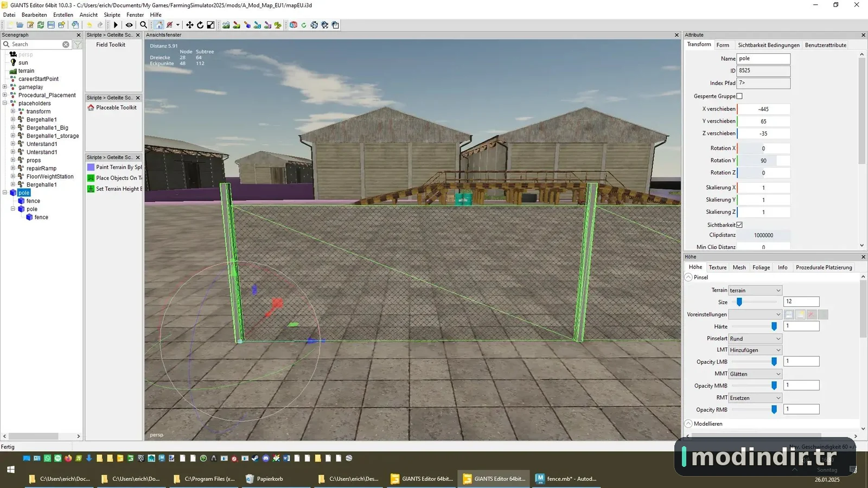Switch to fence.mb Autodesk taskbar window

[x=566, y=479]
